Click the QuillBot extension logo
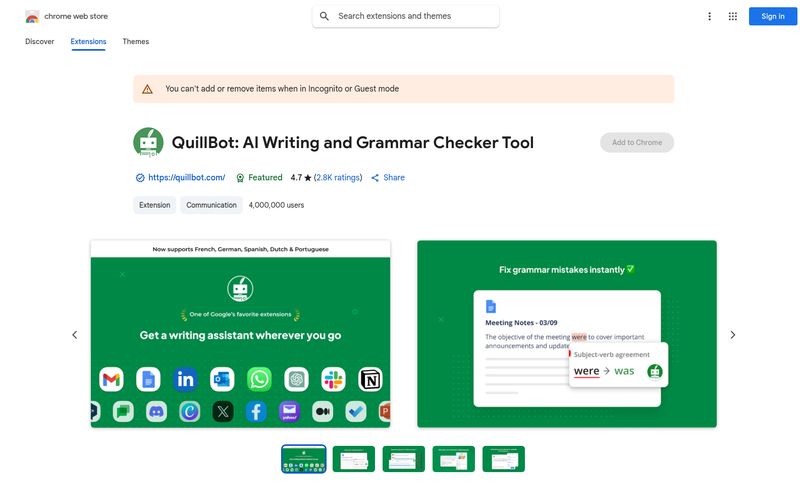This screenshot has width=800, height=496. [148, 142]
